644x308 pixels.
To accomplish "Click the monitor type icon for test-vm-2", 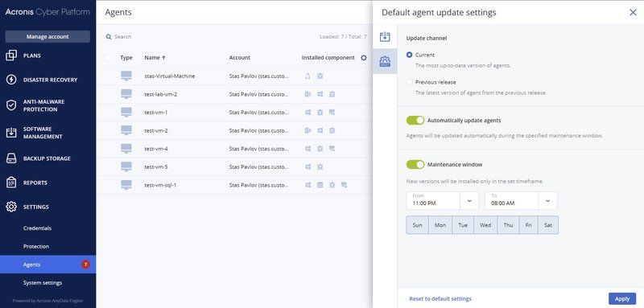I will (126, 130).
